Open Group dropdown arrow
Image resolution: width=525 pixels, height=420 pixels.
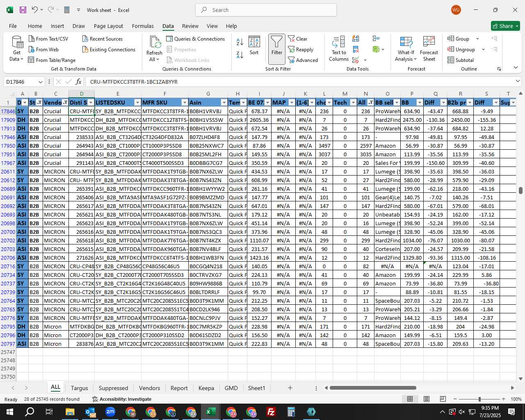click(477, 39)
